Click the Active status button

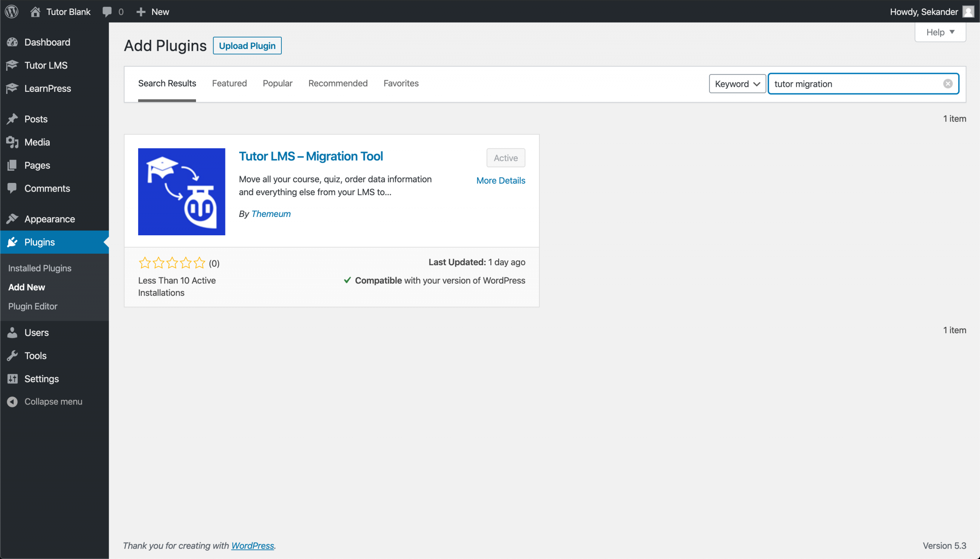[505, 158]
